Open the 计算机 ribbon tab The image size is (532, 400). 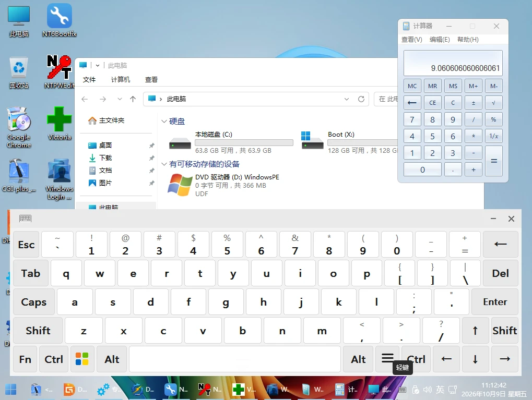click(x=121, y=80)
